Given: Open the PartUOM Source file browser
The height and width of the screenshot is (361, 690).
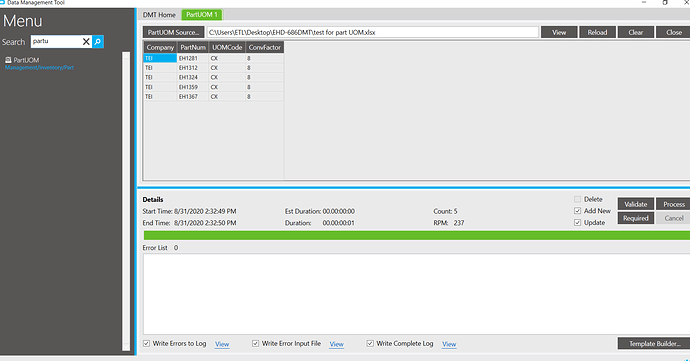Looking at the screenshot, I should (x=173, y=32).
